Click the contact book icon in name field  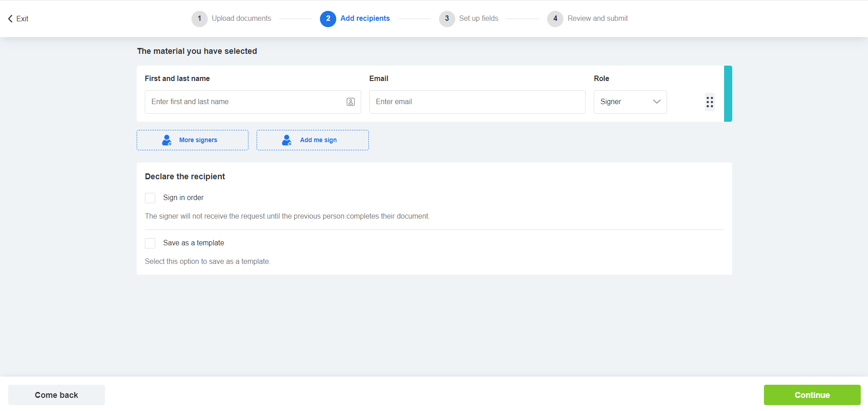click(350, 102)
